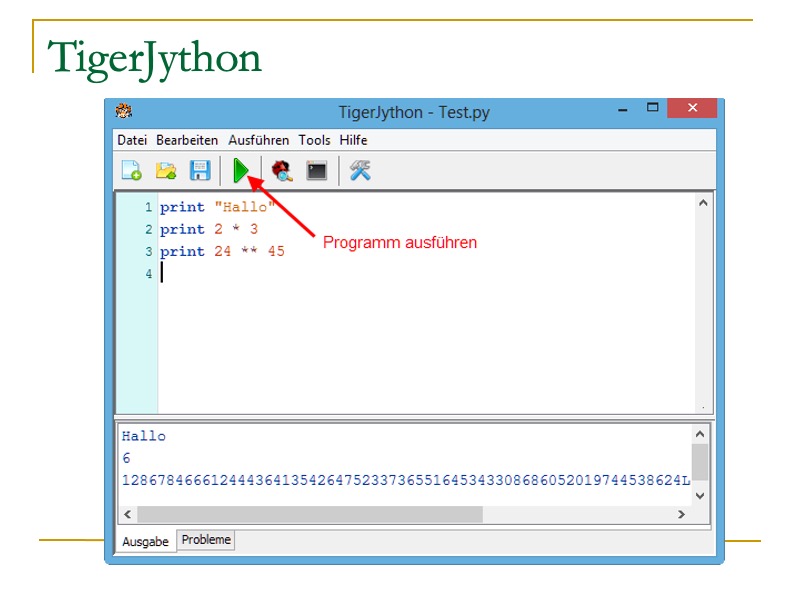Viewport: 800px width, 600px height.
Task: Start the debugger with the bug icon
Action: pos(282,170)
